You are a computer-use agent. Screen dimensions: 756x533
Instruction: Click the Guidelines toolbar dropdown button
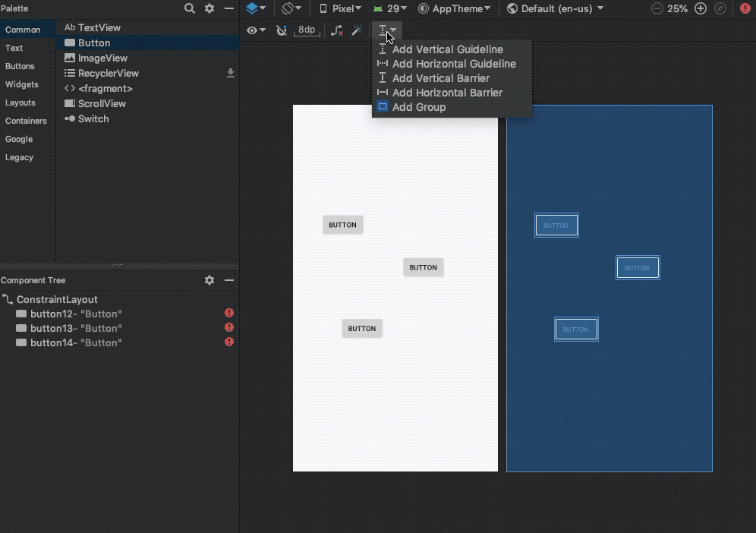click(x=386, y=30)
